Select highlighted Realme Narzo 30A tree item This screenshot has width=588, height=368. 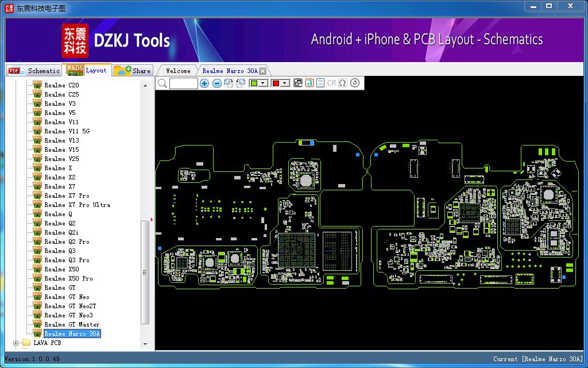(x=72, y=334)
